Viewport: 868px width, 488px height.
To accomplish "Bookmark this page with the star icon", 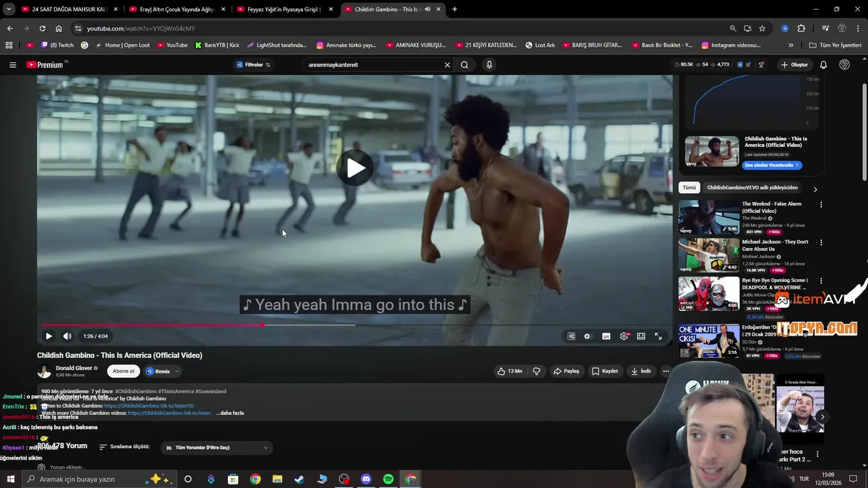I will [762, 28].
